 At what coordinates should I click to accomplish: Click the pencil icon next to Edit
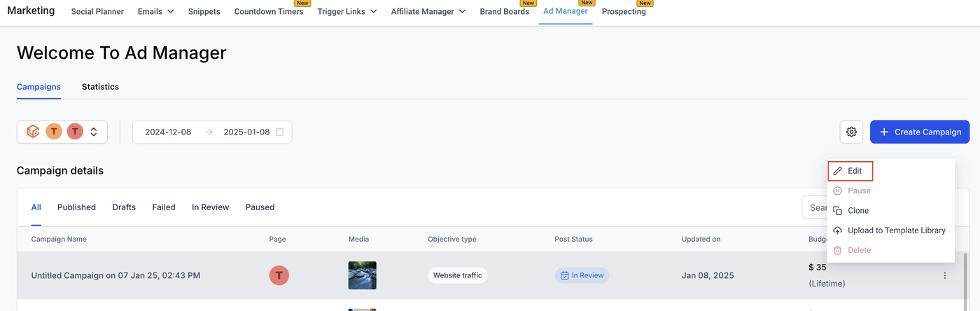point(838,171)
